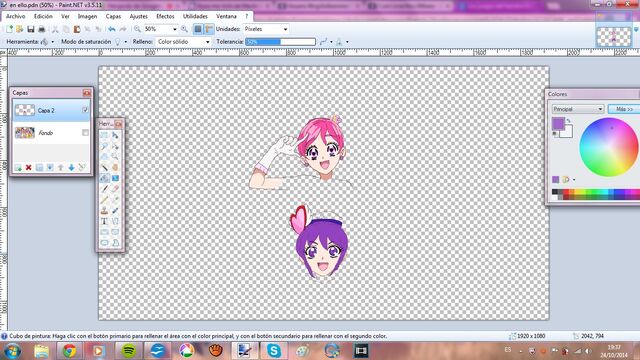Image resolution: width=640 pixels, height=360 pixels.
Task: Select the Capa 2 layer thumbnail
Action: (x=24, y=110)
